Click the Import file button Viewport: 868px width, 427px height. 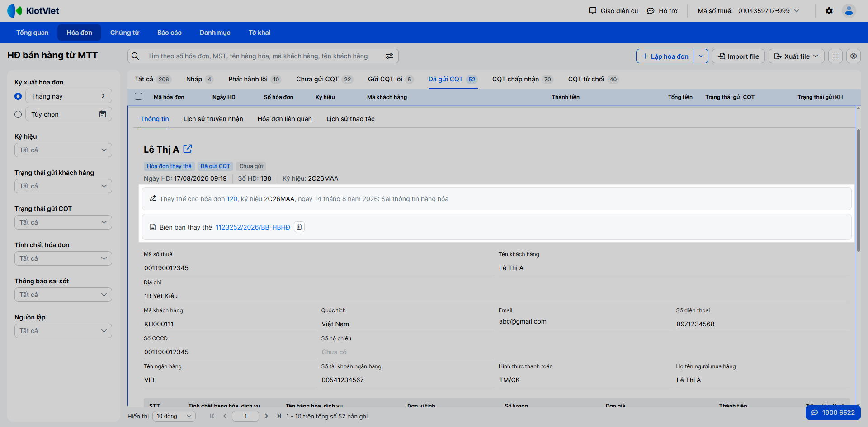click(739, 56)
